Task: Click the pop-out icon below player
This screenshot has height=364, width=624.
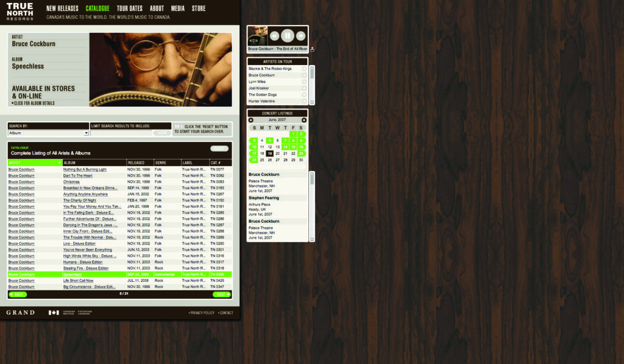Action: pyautogui.click(x=312, y=49)
